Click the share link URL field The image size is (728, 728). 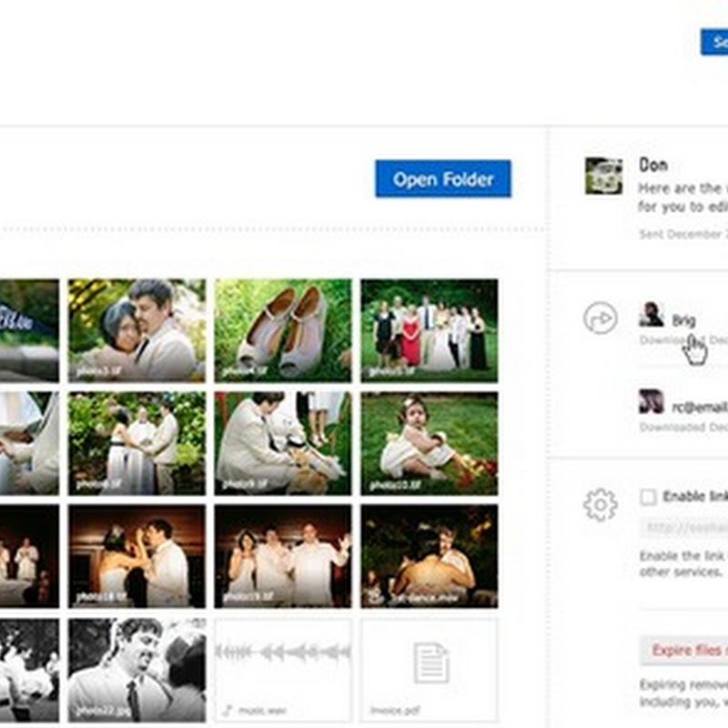[684, 528]
